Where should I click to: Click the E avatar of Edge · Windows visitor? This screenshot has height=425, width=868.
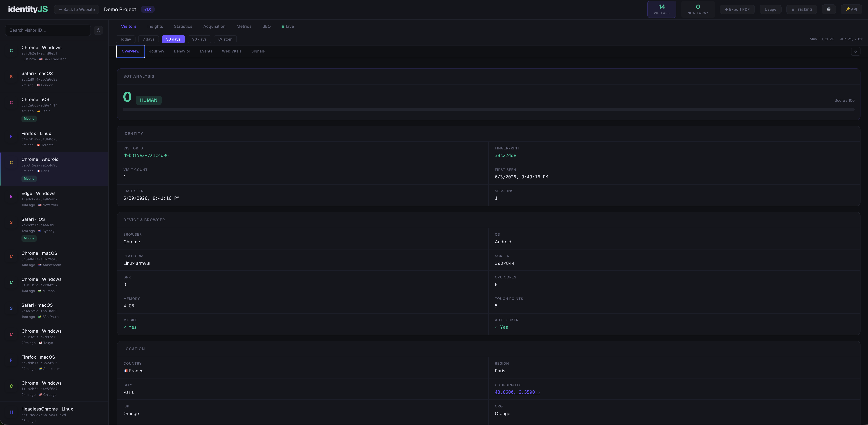pos(11,196)
